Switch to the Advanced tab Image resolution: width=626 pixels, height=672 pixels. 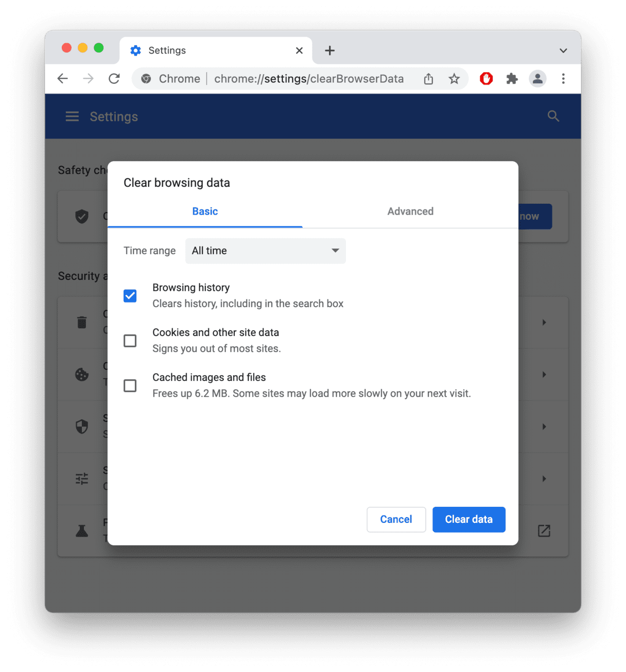(x=410, y=211)
